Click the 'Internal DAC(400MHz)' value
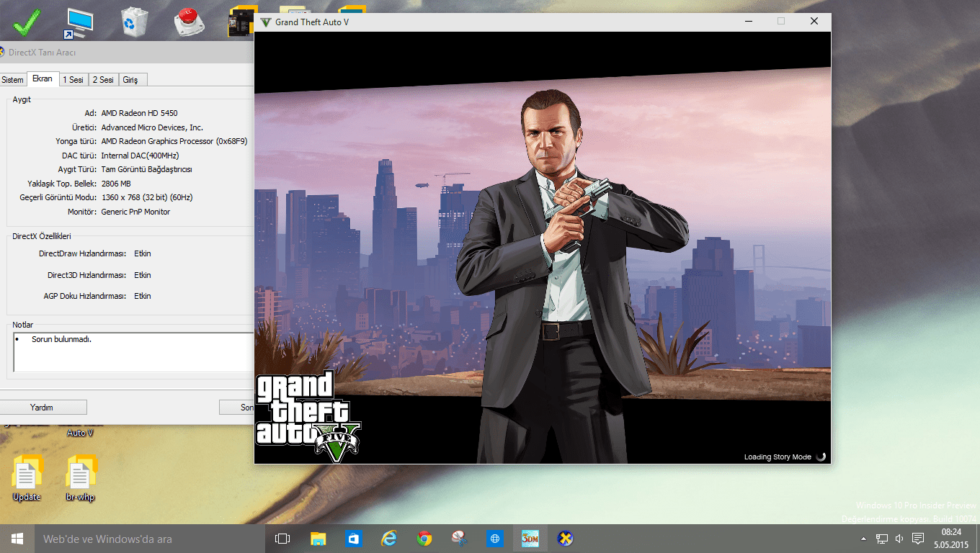The image size is (980, 553). (140, 156)
